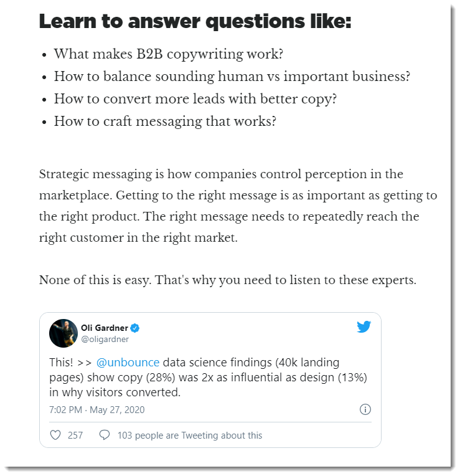The height and width of the screenshot is (476, 460).
Task: Open the tweet timestamp May 27, 2020
Action: coord(96,409)
